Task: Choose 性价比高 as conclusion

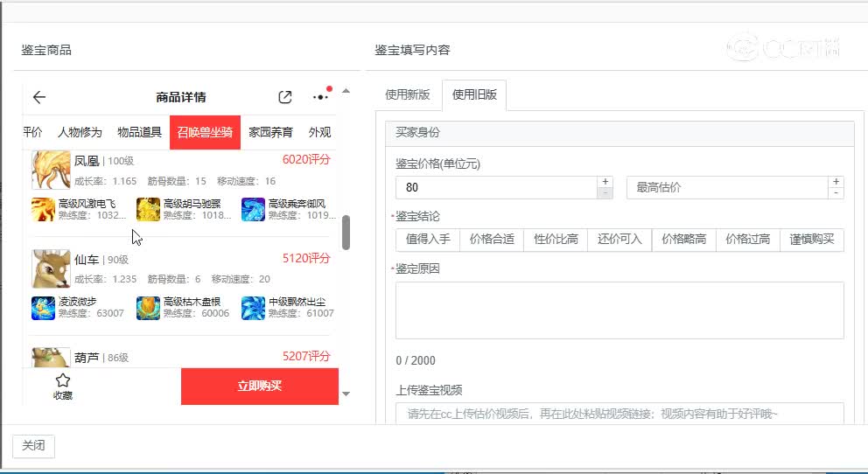Action: pos(556,240)
